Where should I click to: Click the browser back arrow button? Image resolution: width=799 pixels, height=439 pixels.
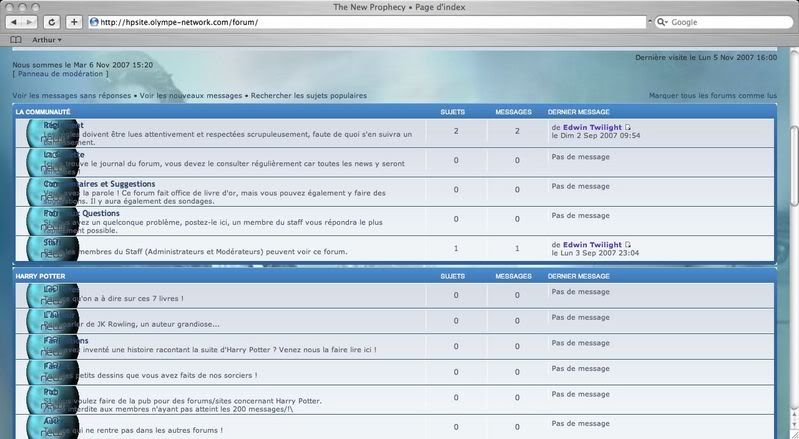click(x=18, y=22)
